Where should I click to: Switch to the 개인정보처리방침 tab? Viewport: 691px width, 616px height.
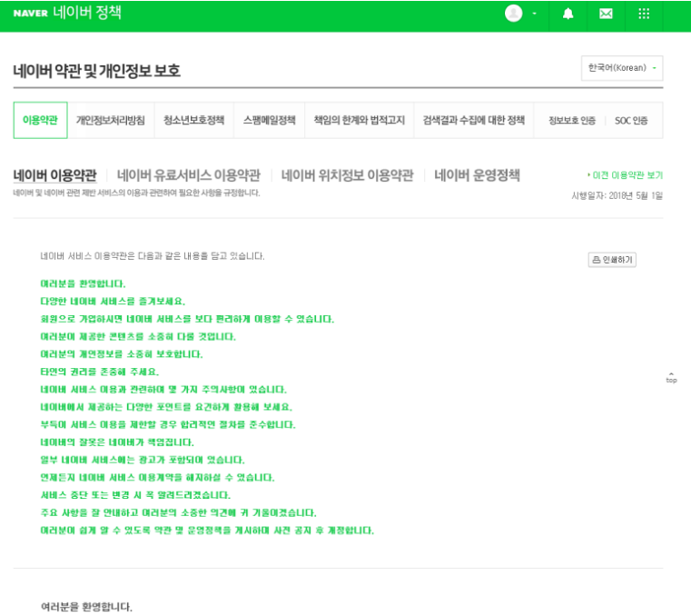click(111, 120)
